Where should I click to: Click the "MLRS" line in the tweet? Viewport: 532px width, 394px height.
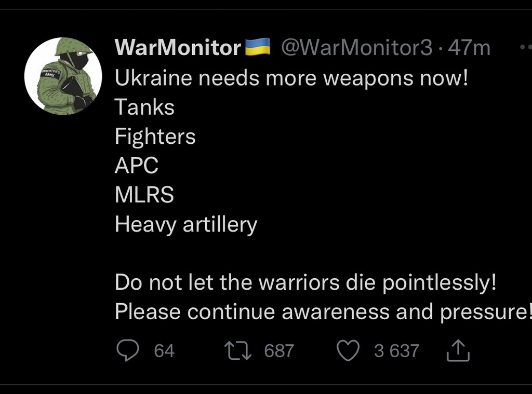click(144, 195)
